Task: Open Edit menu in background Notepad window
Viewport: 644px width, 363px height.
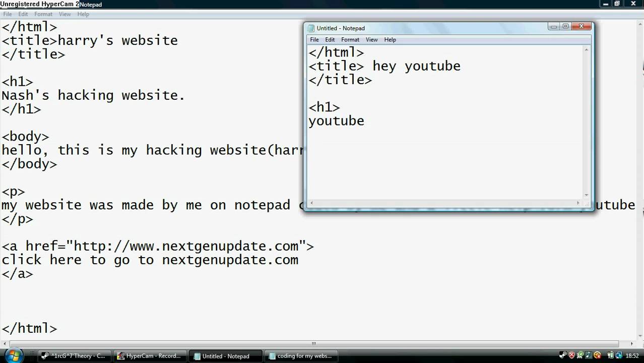Action: (23, 14)
